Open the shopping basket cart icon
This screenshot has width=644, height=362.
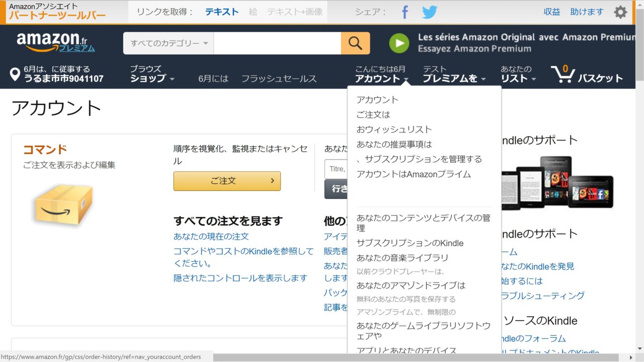[x=563, y=74]
